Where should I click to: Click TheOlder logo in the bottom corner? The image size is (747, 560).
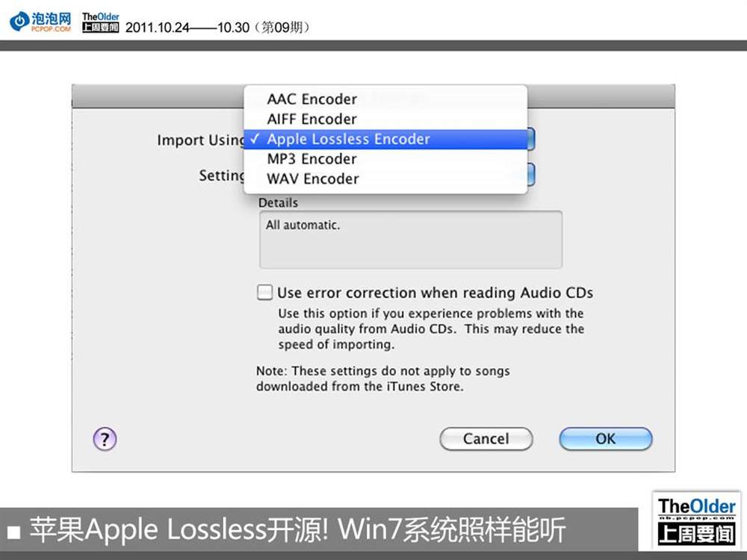pos(696,520)
